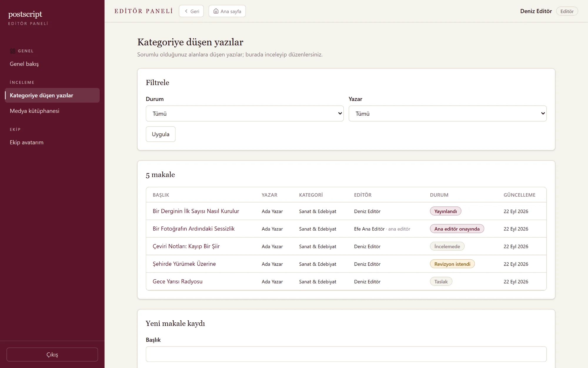Click the KATEGORİ column header
The height and width of the screenshot is (368, 588).
coord(311,195)
